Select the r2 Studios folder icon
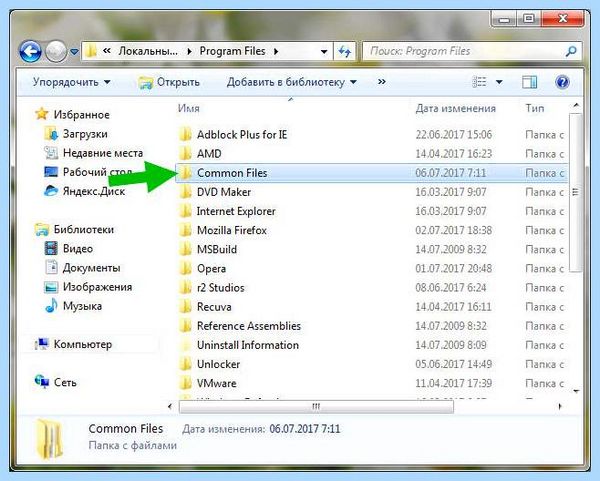This screenshot has height=481, width=600. (x=186, y=287)
